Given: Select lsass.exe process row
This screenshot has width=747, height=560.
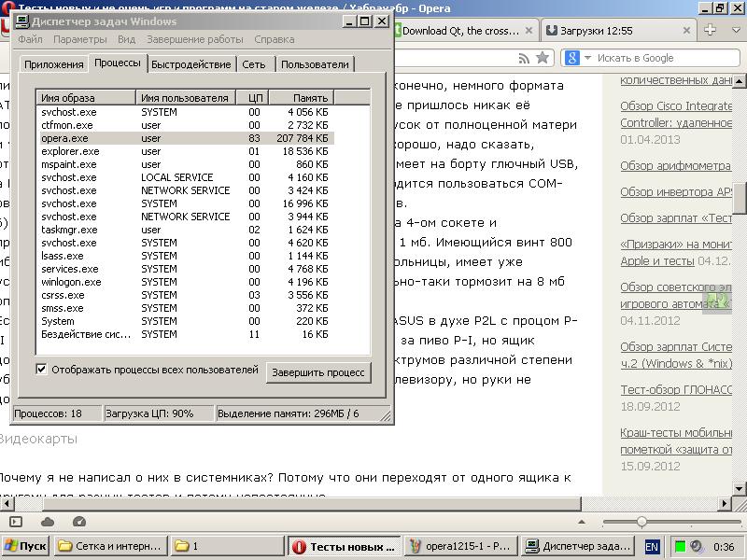Looking at the screenshot, I should (x=186, y=256).
